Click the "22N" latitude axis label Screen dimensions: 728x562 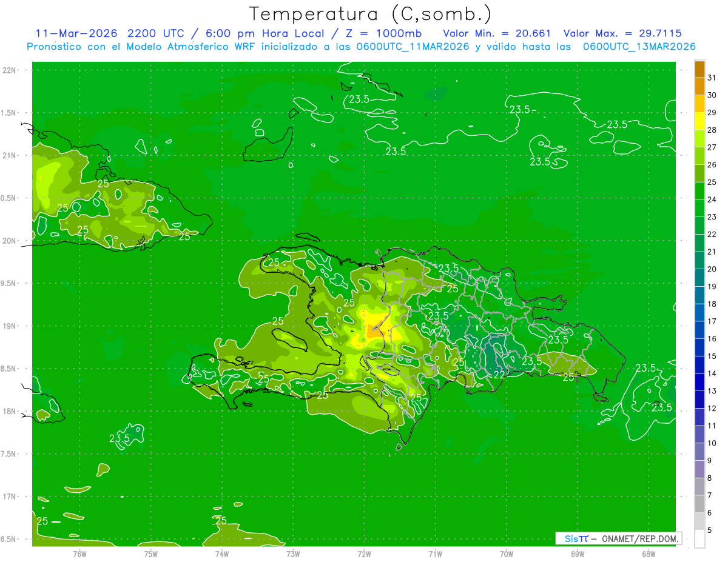(x=9, y=70)
